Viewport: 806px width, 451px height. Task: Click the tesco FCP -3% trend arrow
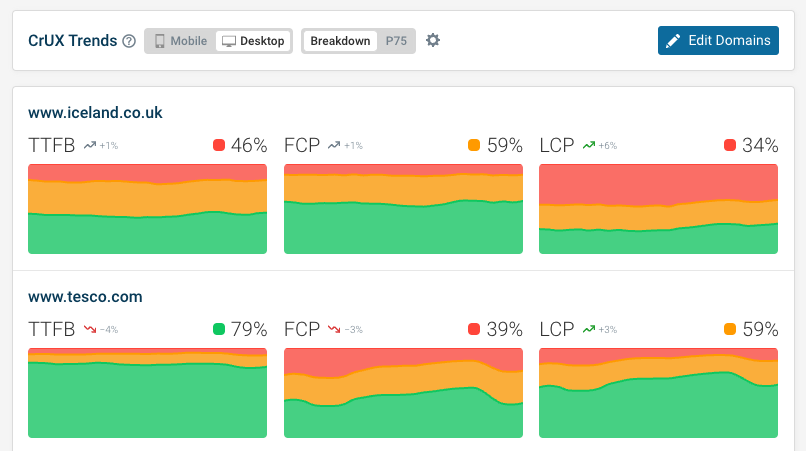pos(334,330)
